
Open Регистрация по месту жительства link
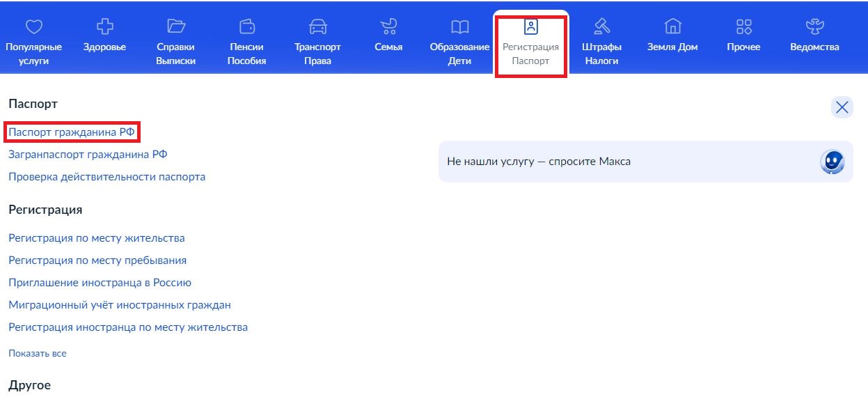coord(97,238)
